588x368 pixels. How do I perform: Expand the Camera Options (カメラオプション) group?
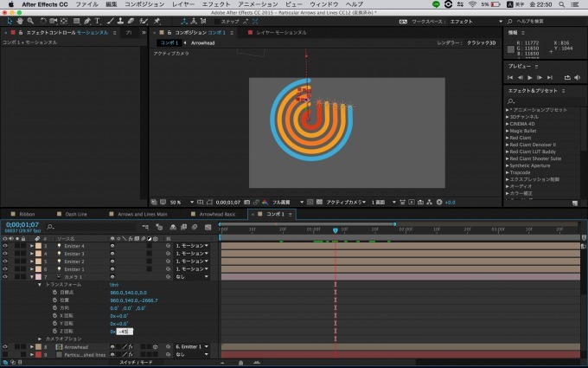pos(39,339)
